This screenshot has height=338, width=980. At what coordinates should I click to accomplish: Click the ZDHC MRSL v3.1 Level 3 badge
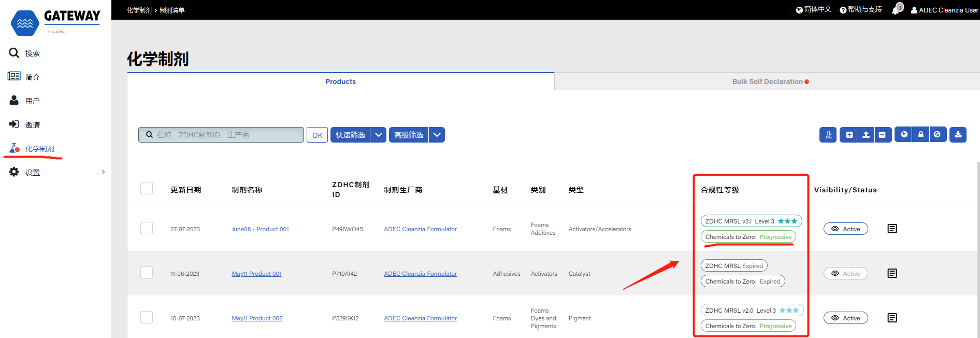751,221
